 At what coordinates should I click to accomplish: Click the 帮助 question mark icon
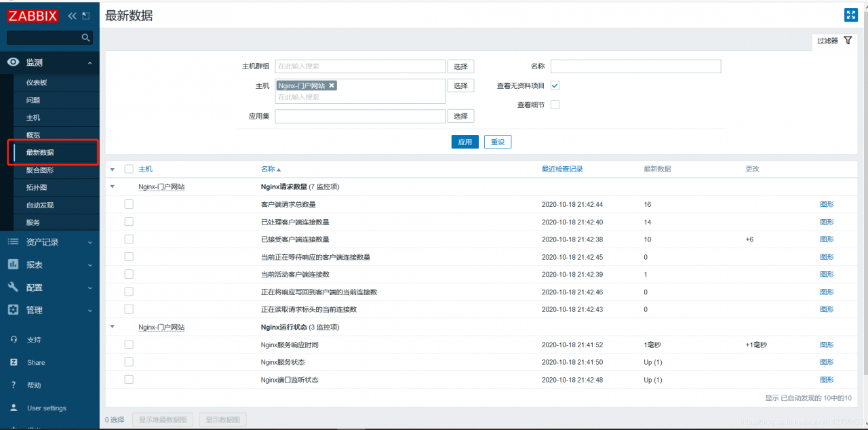[14, 385]
